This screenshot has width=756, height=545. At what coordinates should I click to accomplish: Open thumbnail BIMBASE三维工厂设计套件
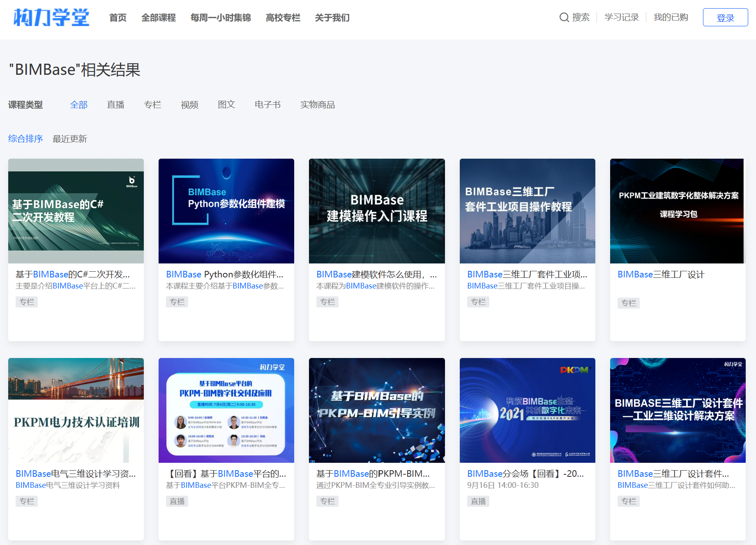[678, 410]
